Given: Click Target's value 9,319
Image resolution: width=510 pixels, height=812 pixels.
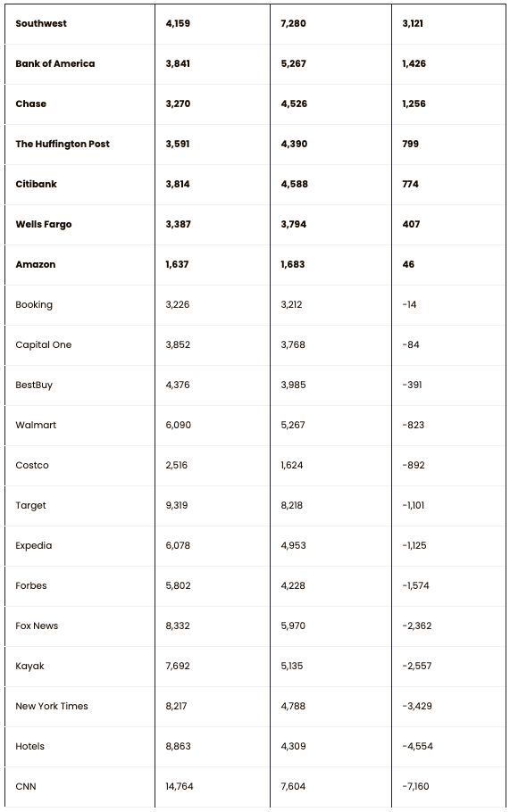Looking at the screenshot, I should 177,505.
